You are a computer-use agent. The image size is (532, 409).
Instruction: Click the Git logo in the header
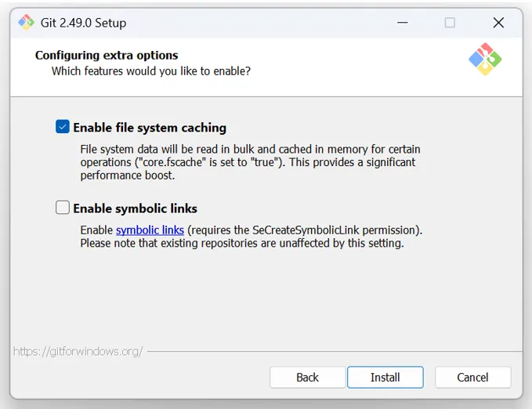coord(485,60)
